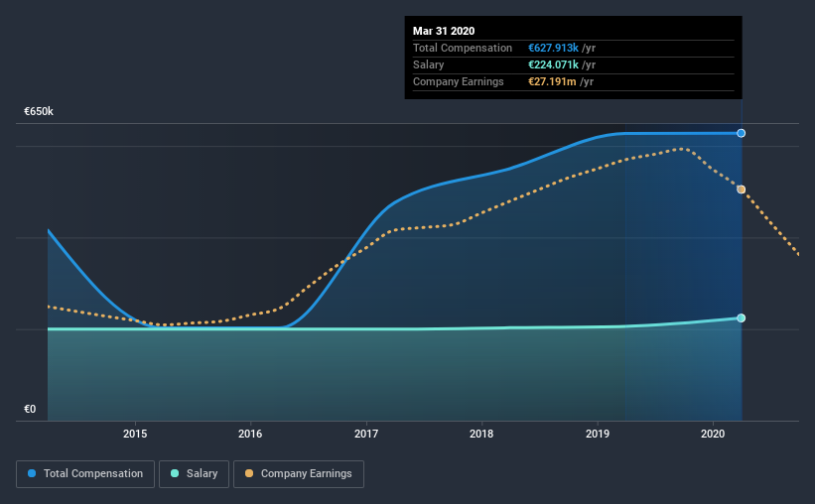
Task: Select the 2018 axis label
Action: (481, 434)
